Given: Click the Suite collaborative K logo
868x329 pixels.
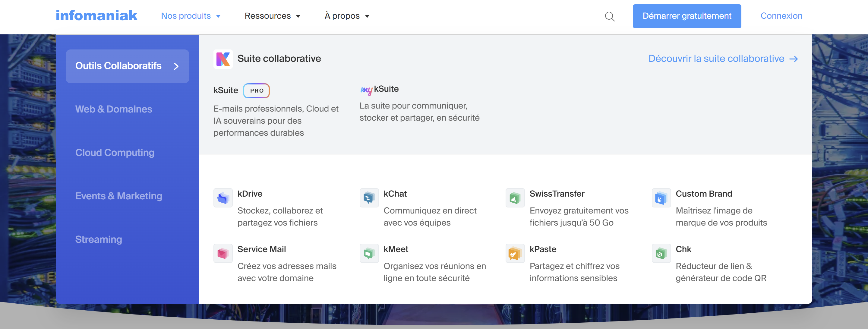Looking at the screenshot, I should click(223, 59).
